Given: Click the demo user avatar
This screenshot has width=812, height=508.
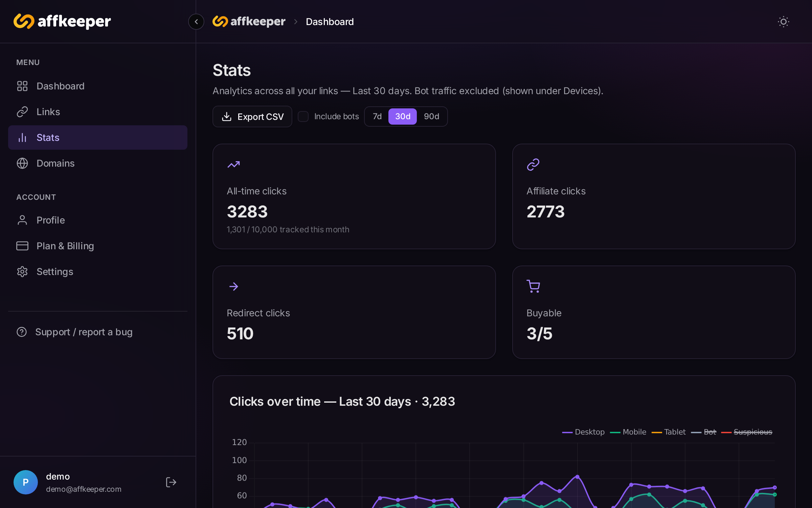Looking at the screenshot, I should pyautogui.click(x=26, y=482).
